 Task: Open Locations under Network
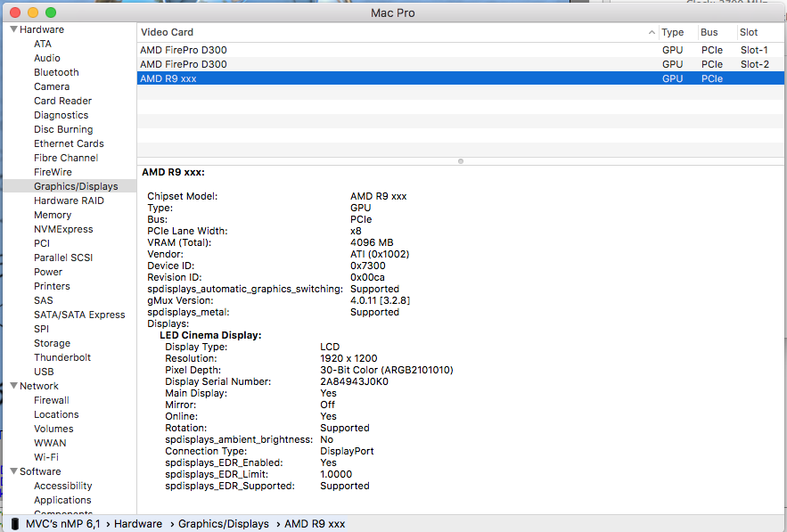coord(56,414)
